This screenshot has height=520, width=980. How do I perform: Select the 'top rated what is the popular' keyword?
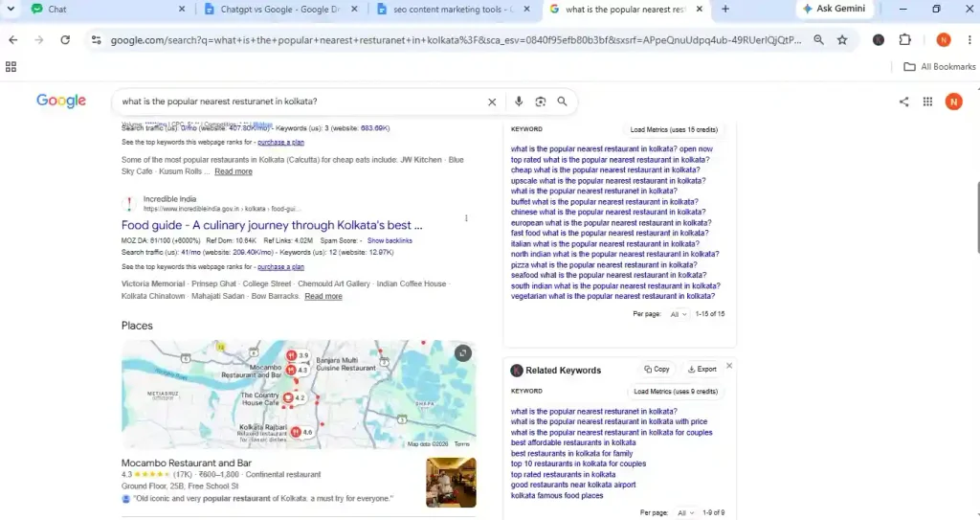click(x=610, y=160)
